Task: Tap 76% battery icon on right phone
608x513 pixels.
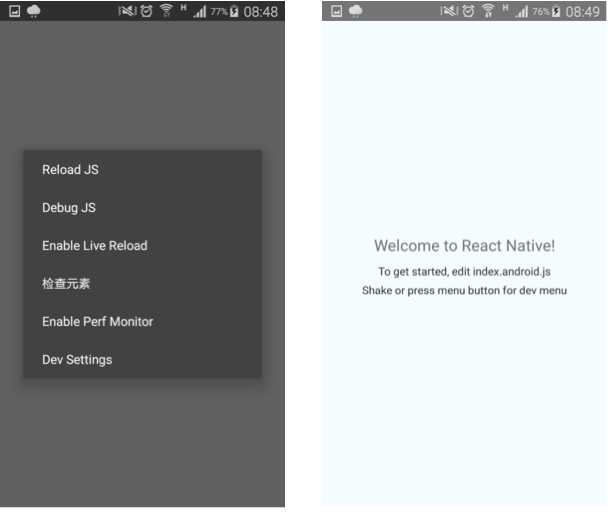Action: (556, 12)
